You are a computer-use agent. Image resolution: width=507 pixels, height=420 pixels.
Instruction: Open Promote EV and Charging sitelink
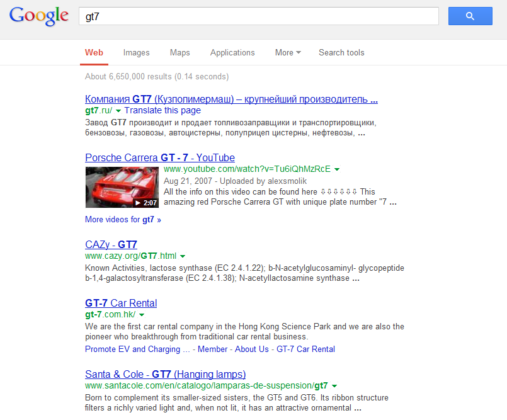137,349
